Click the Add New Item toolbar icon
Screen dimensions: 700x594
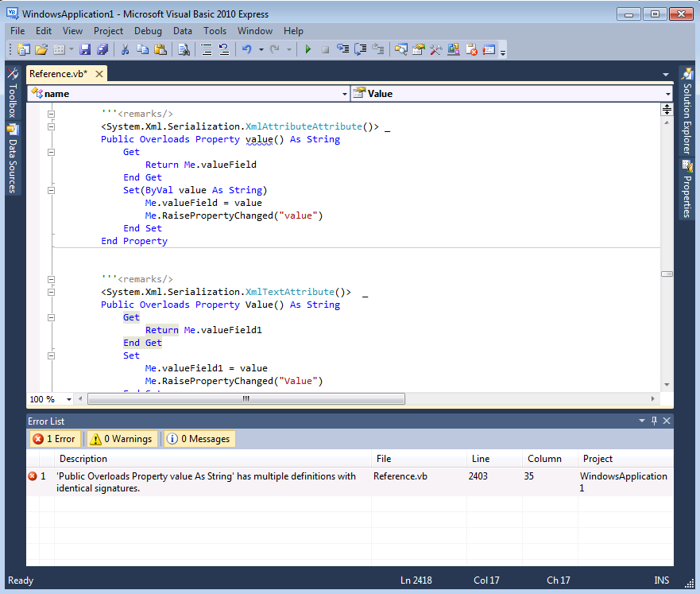coord(59,49)
